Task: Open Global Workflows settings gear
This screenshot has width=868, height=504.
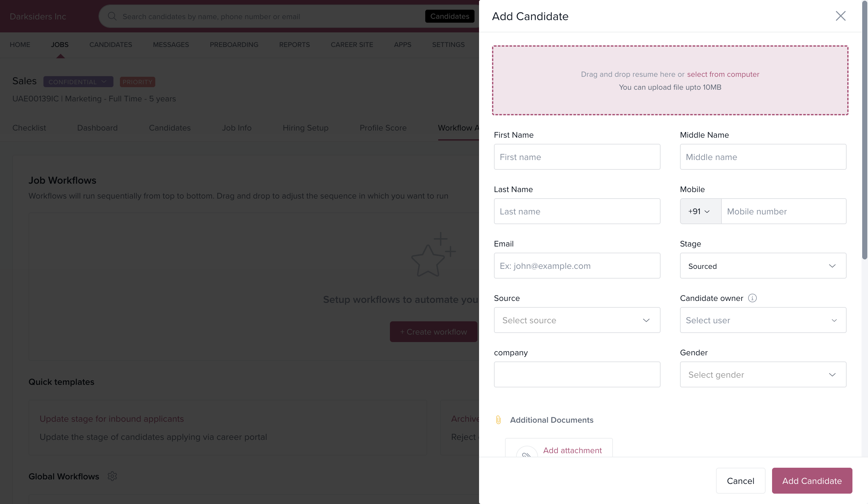Action: pos(112,476)
